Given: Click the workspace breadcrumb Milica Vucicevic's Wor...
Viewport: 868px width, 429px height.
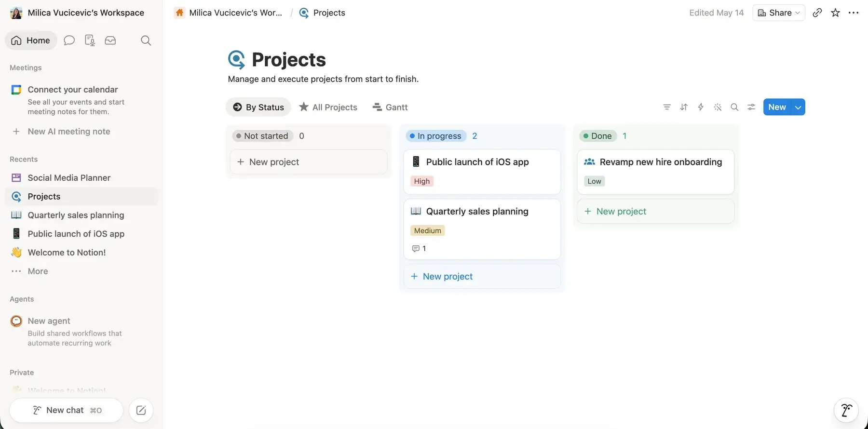Looking at the screenshot, I should 229,13.
